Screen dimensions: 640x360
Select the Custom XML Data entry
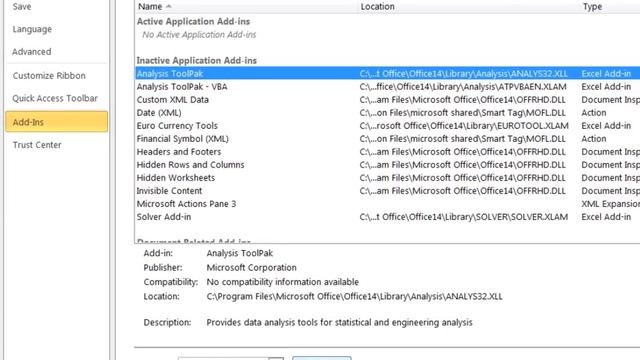173,100
